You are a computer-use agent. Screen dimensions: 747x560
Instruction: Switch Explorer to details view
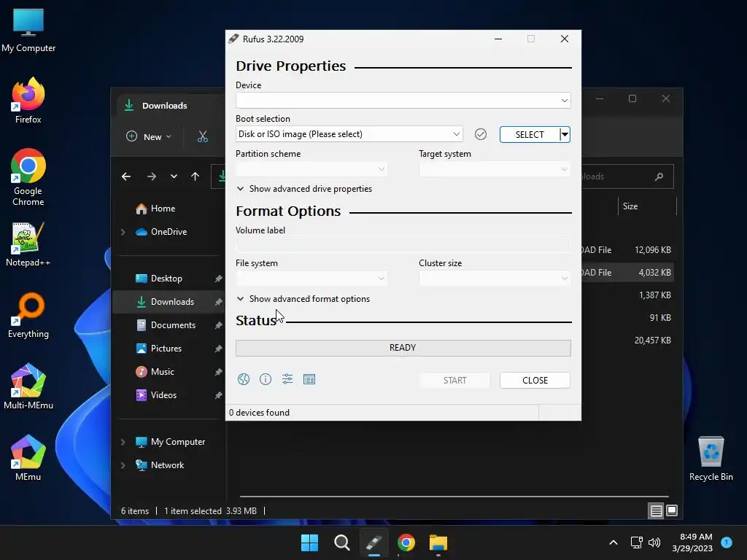coord(656,511)
